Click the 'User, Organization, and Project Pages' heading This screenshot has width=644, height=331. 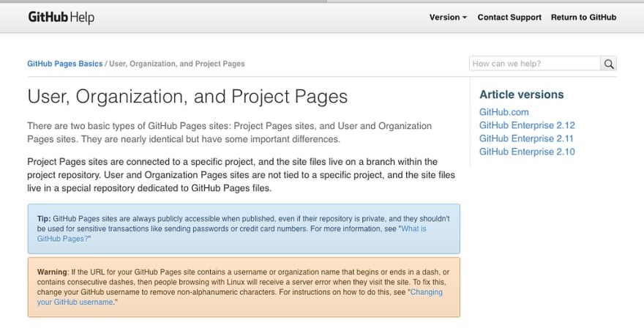coord(187,97)
